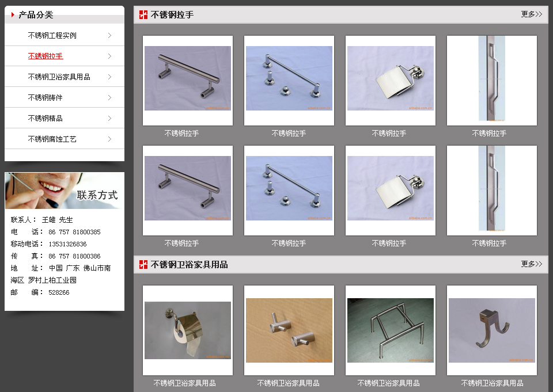The height and width of the screenshot is (392, 553).
Task: Click the red triangle next to 产品分类
Action: 13,15
